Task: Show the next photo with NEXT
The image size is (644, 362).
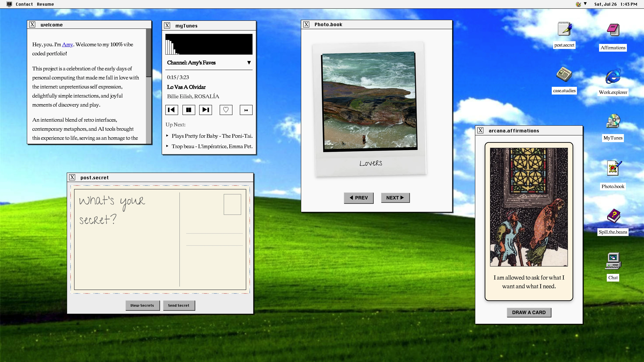Action: (395, 198)
